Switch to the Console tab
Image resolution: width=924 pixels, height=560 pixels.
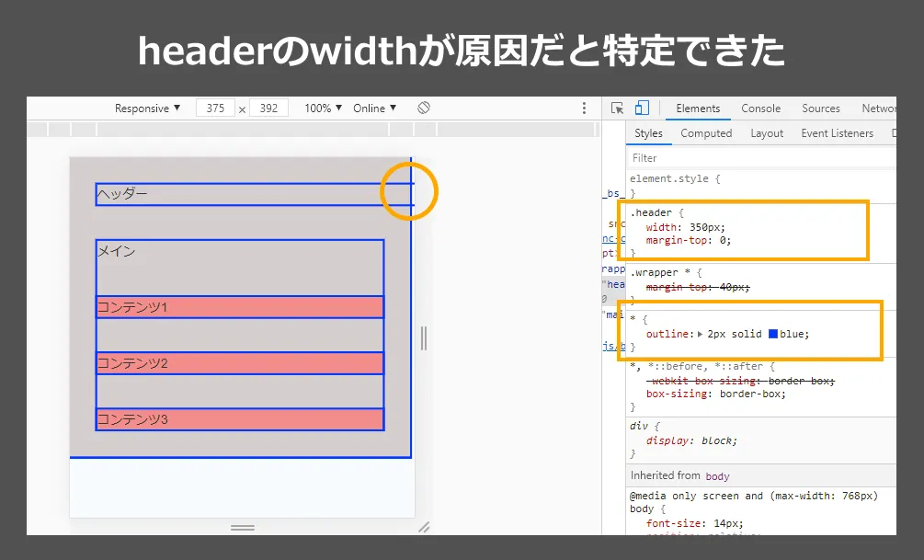pyautogui.click(x=760, y=109)
